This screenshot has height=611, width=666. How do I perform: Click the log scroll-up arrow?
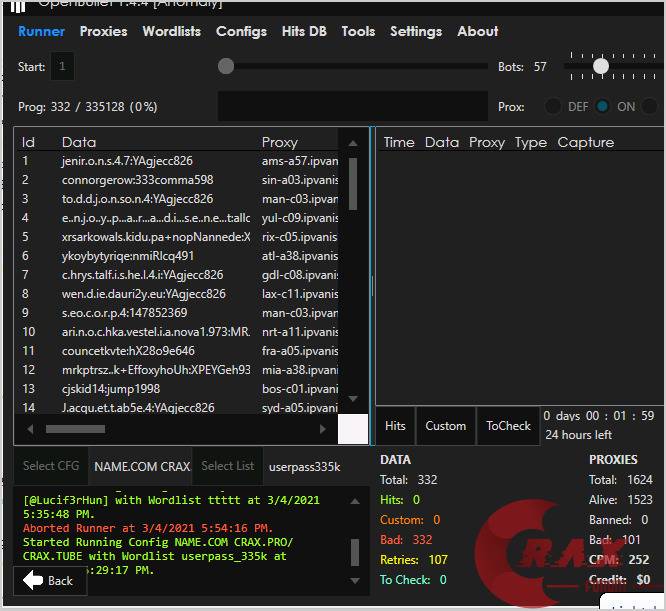(x=355, y=501)
